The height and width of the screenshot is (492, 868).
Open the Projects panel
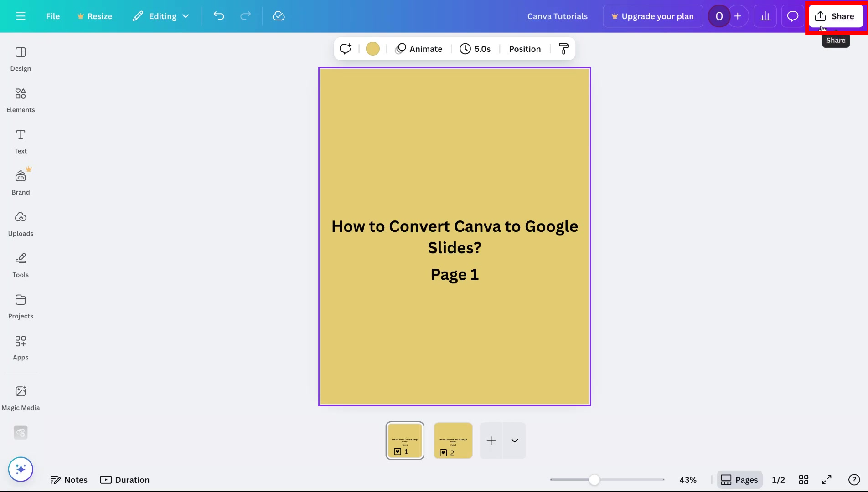21,306
